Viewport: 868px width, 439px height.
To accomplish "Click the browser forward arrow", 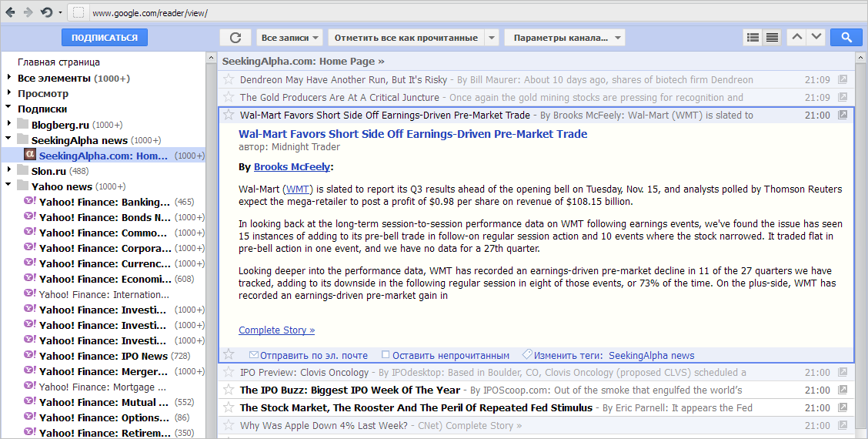I will (28, 12).
